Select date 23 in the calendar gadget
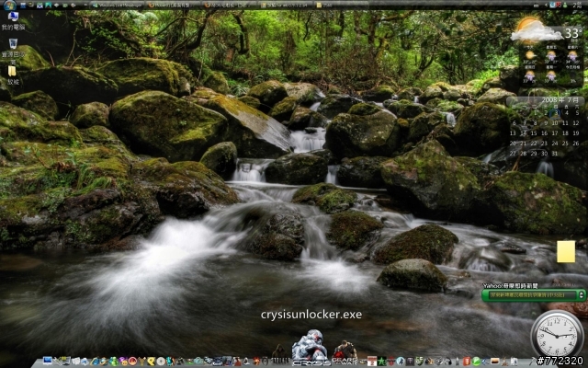The height and width of the screenshot is (368, 588). coord(545,144)
